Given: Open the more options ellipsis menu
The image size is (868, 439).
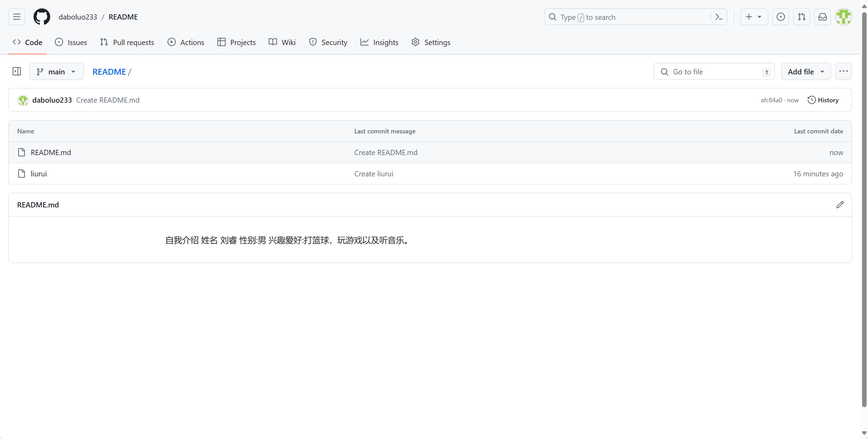Looking at the screenshot, I should [844, 72].
